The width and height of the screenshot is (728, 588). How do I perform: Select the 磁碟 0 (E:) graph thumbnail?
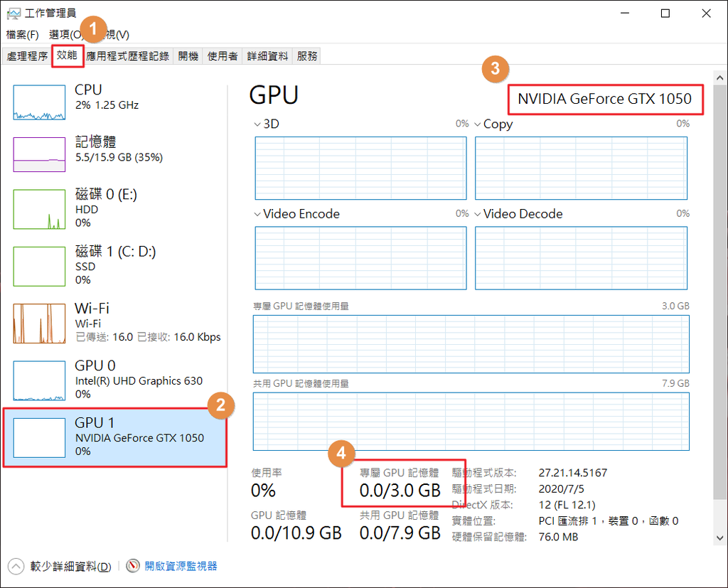(x=39, y=209)
